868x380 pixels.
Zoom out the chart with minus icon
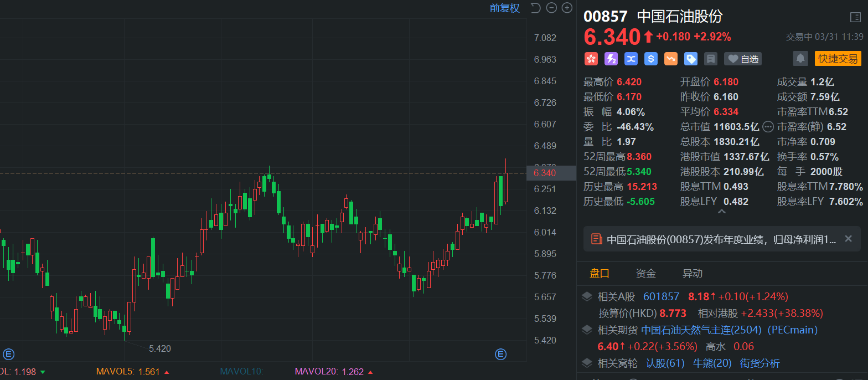[551, 8]
